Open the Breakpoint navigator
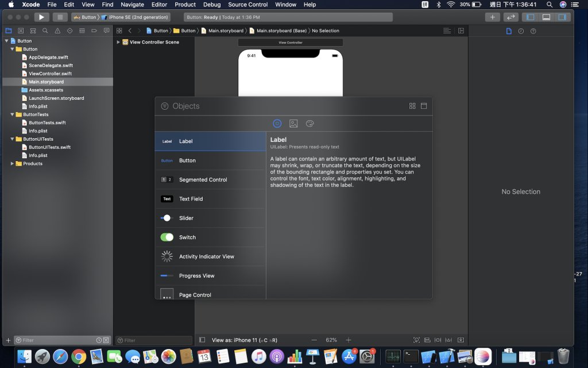 (x=94, y=31)
